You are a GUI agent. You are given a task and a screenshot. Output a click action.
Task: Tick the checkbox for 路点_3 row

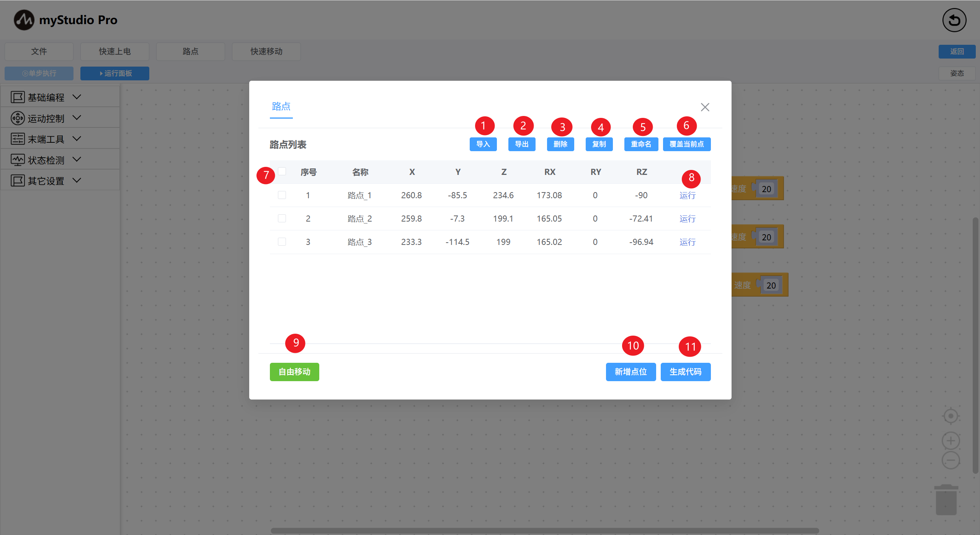pyautogui.click(x=282, y=242)
